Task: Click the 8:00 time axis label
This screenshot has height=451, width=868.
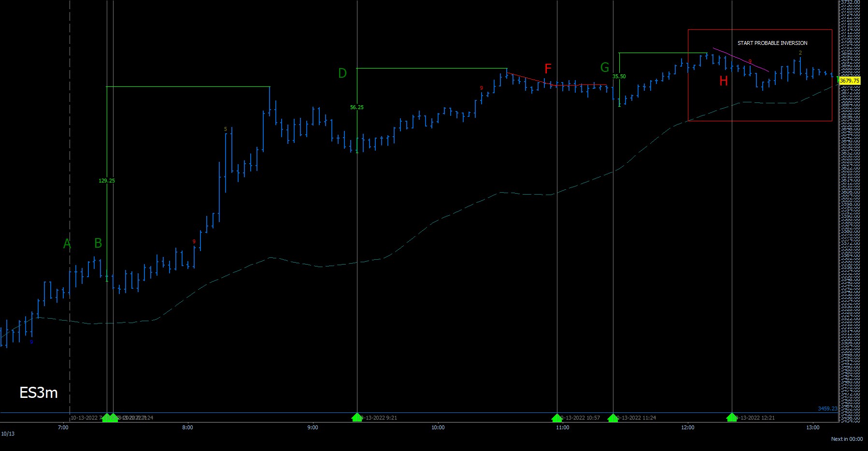Action: coord(188,427)
